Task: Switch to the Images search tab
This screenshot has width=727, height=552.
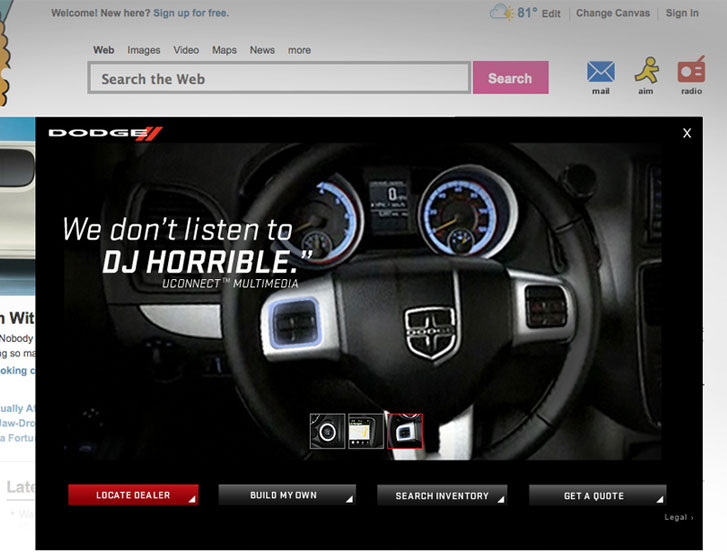Action: (144, 50)
